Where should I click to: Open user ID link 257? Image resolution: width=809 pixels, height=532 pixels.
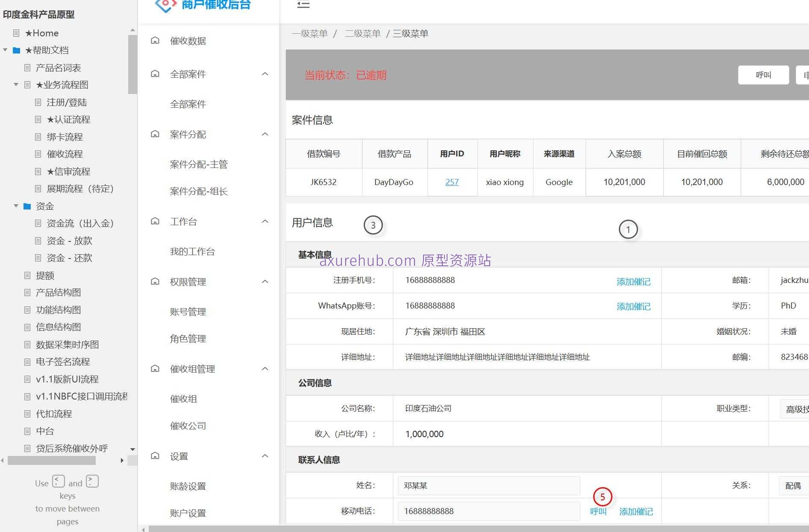[x=452, y=182]
